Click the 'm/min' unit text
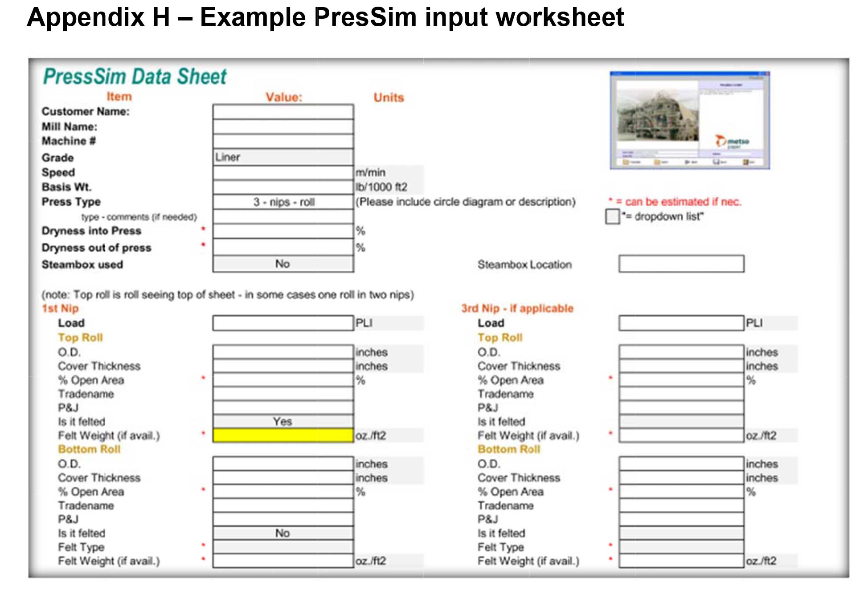This screenshot has width=868, height=602. tap(370, 172)
